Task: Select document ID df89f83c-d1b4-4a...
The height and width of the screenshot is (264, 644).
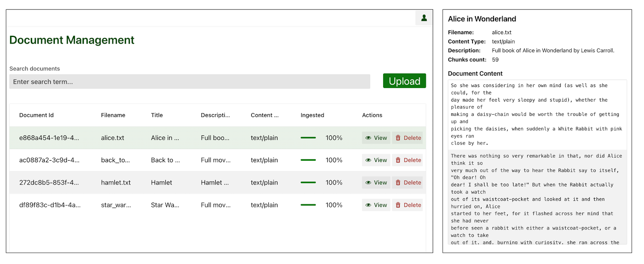Action: pyautogui.click(x=50, y=205)
